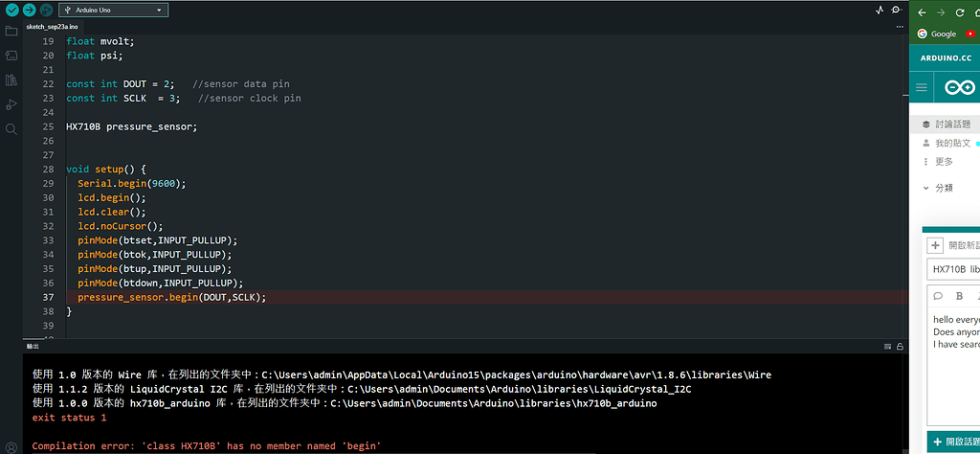
Task: Start the debugger from the toolbar
Action: (46, 10)
